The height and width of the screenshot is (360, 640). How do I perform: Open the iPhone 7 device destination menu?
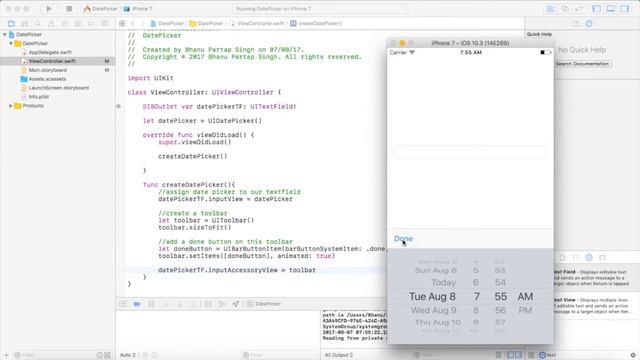pos(138,9)
